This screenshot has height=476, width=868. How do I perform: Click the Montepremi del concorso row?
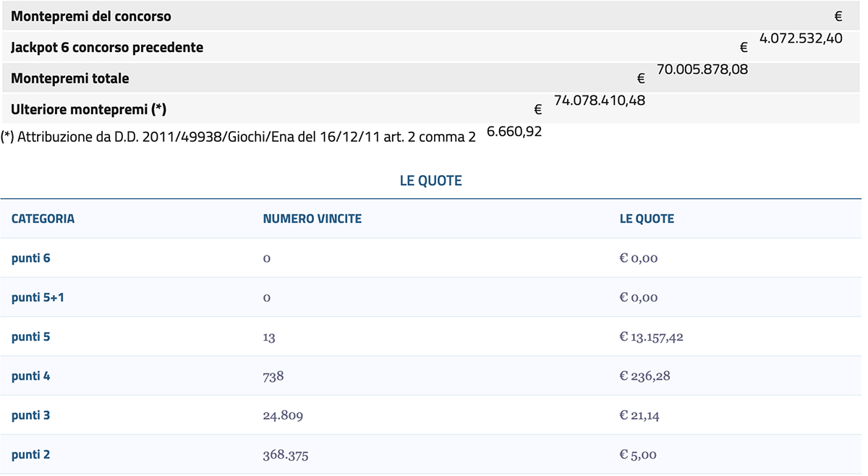tap(431, 16)
